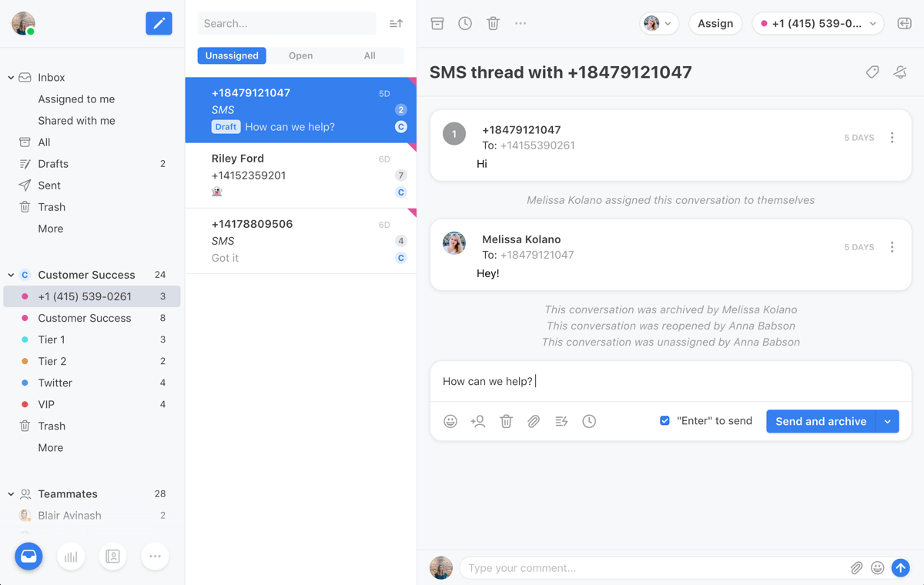Collapse the Inbox section
Screen dimensions: 924x585
10,77
